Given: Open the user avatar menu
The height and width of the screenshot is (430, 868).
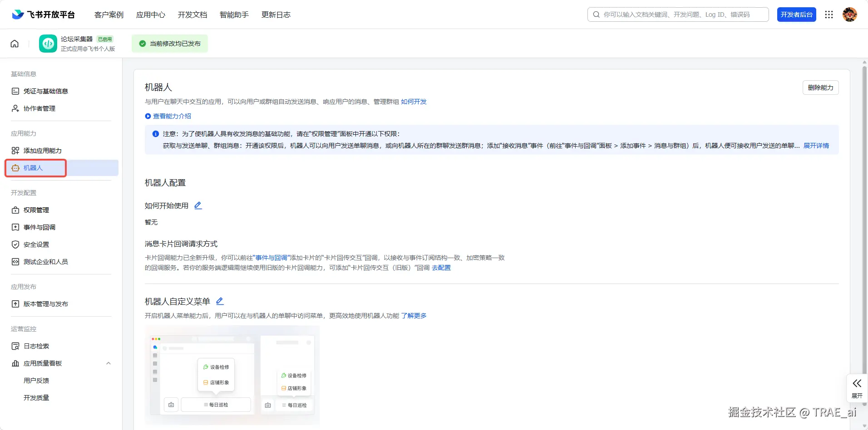Looking at the screenshot, I should [x=850, y=15].
